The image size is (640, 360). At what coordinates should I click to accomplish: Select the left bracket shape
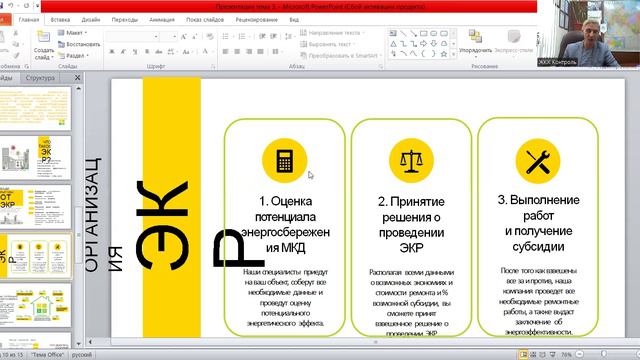coord(424,53)
